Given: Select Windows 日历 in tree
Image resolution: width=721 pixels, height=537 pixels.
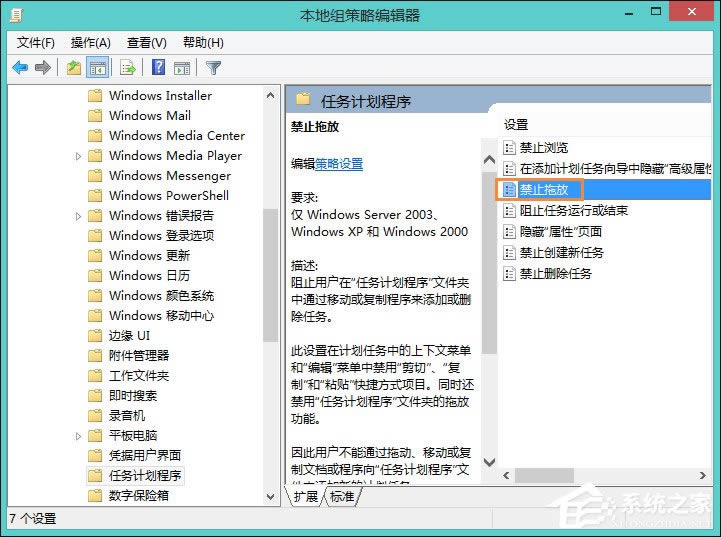Looking at the screenshot, I should pos(149,276).
